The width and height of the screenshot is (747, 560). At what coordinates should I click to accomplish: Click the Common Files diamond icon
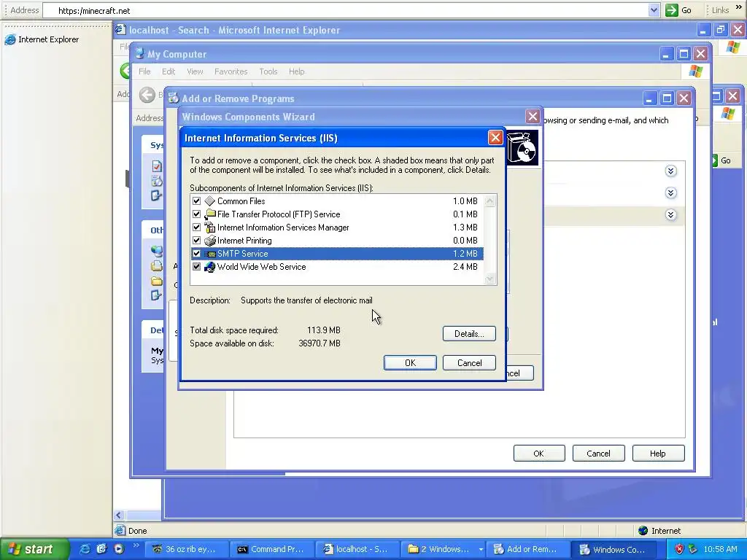(209, 201)
